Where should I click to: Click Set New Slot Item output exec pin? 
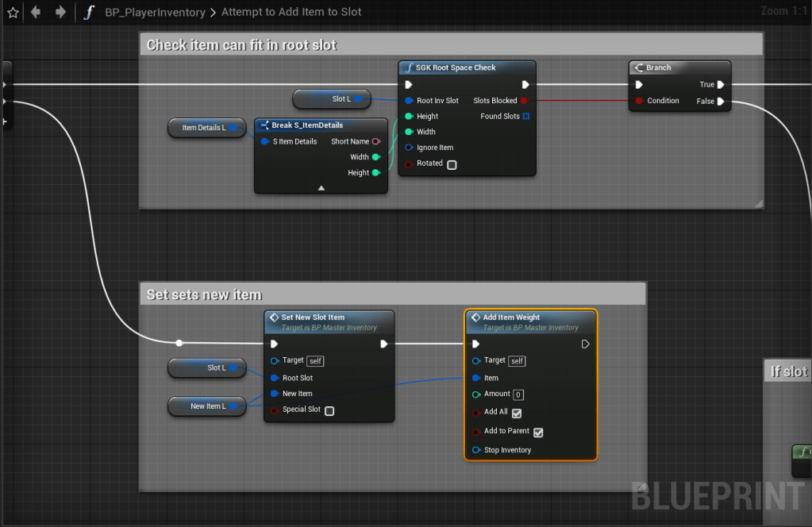383,344
